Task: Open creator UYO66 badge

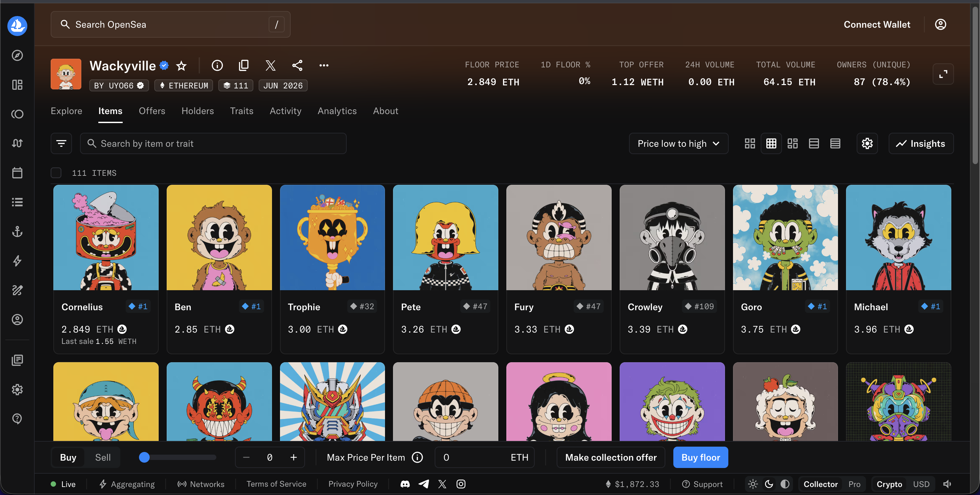Action: [119, 85]
